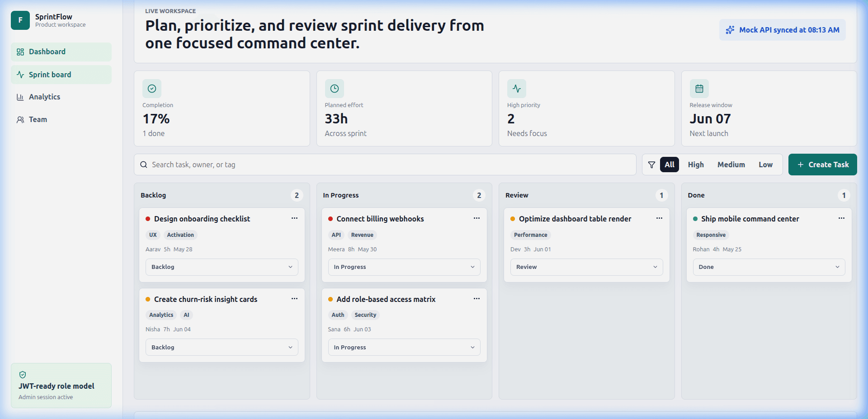Click the Revenue tag chip

pyautogui.click(x=362, y=235)
